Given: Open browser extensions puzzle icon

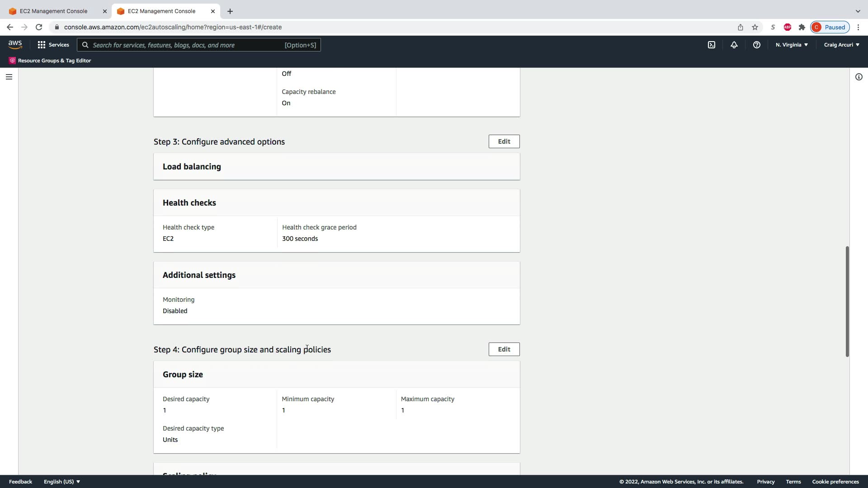Looking at the screenshot, I should tap(802, 27).
